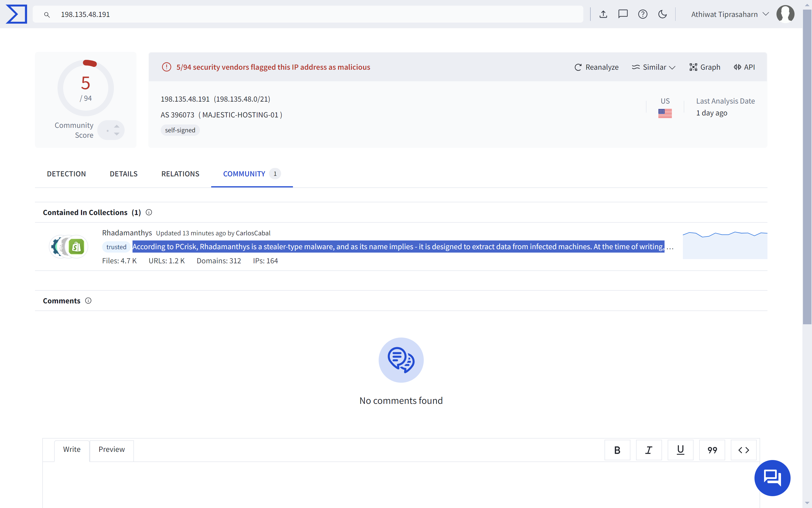Click inside the comment text area
The width and height of the screenshot is (812, 508).
point(401,485)
